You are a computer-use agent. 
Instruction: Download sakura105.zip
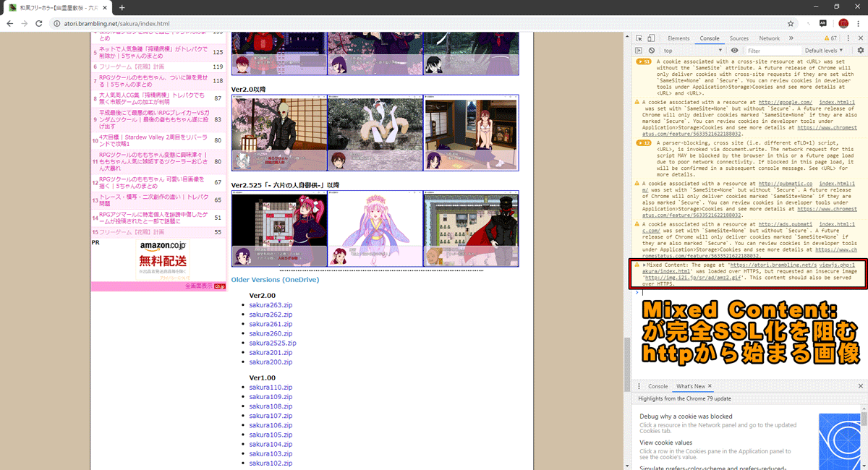pyautogui.click(x=271, y=435)
